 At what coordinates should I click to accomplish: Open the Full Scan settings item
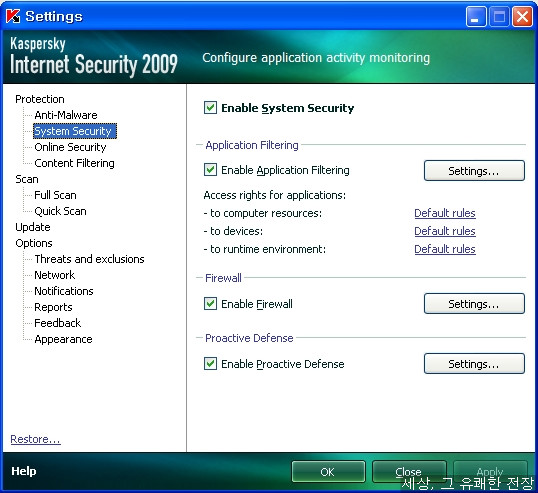click(55, 195)
